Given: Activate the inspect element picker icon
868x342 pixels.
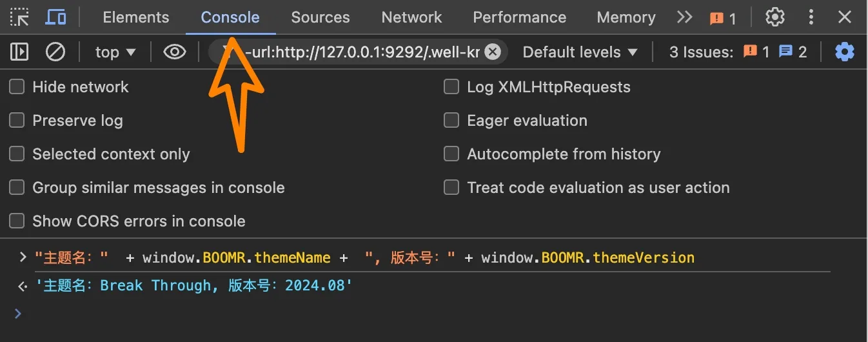Looking at the screenshot, I should [x=20, y=17].
